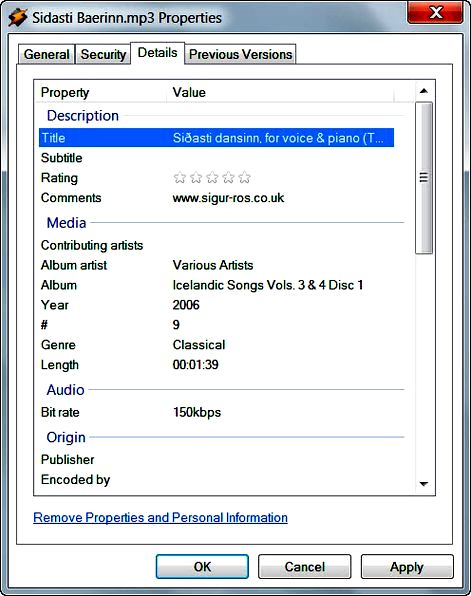The width and height of the screenshot is (471, 596).
Task: Click the Property column header
Action: [101, 92]
